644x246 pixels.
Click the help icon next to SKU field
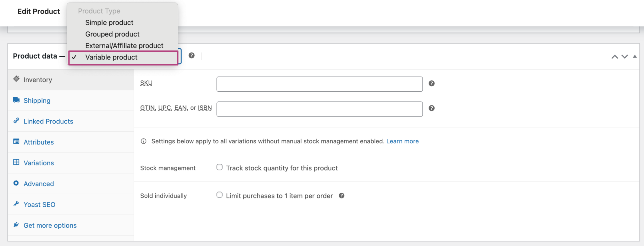coord(431,83)
